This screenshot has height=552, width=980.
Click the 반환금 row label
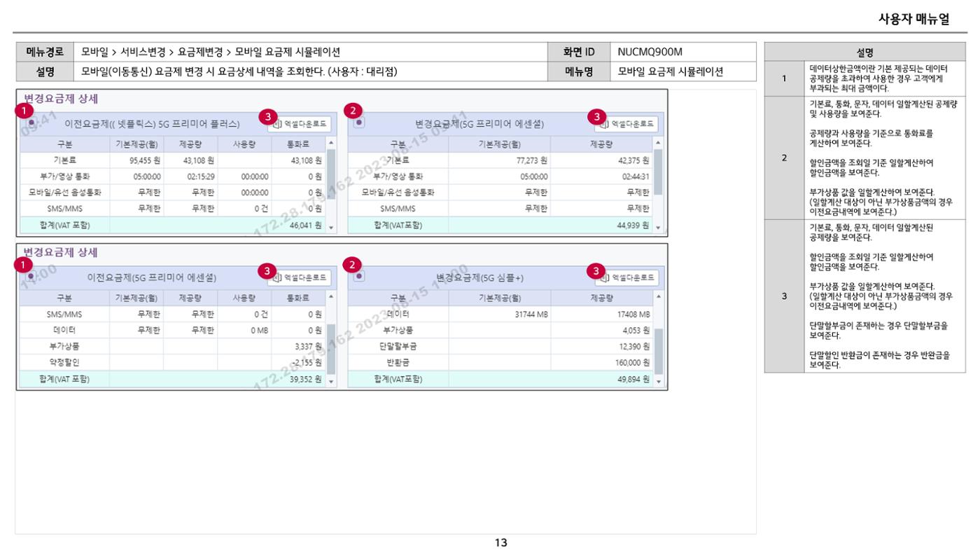(398, 363)
